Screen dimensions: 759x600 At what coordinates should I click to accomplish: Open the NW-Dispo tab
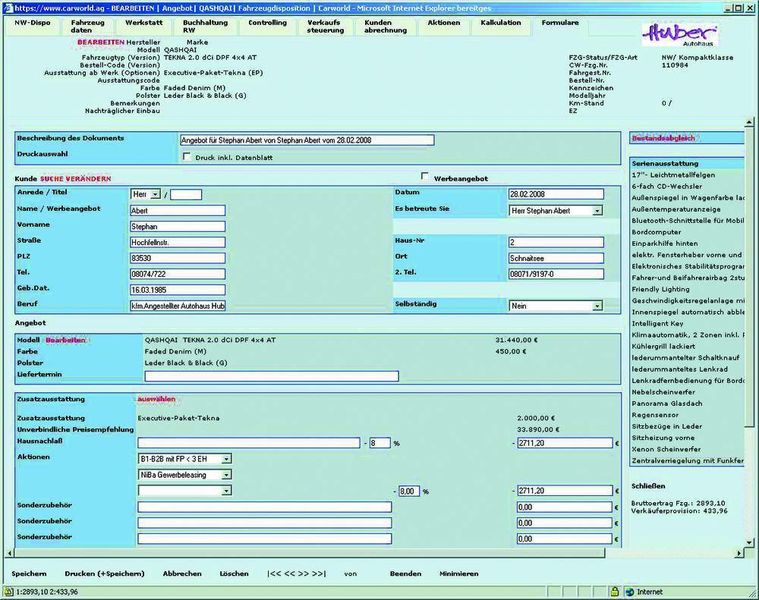pos(32,23)
